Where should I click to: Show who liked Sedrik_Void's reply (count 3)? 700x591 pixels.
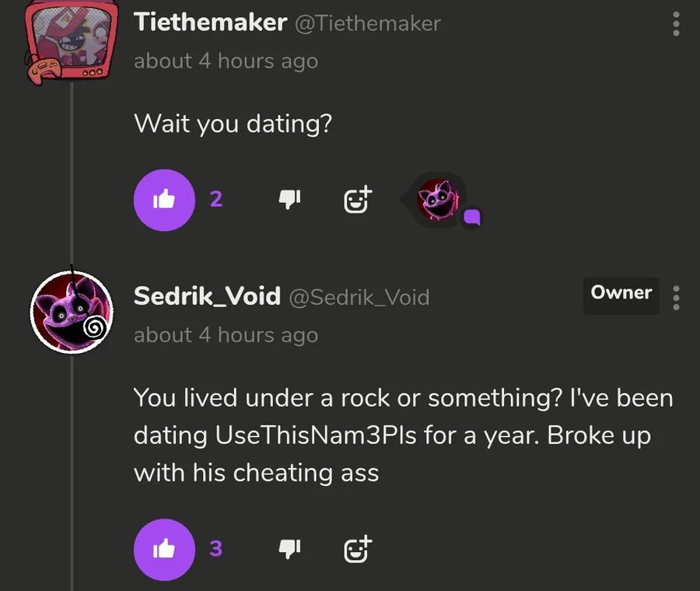[x=216, y=549]
